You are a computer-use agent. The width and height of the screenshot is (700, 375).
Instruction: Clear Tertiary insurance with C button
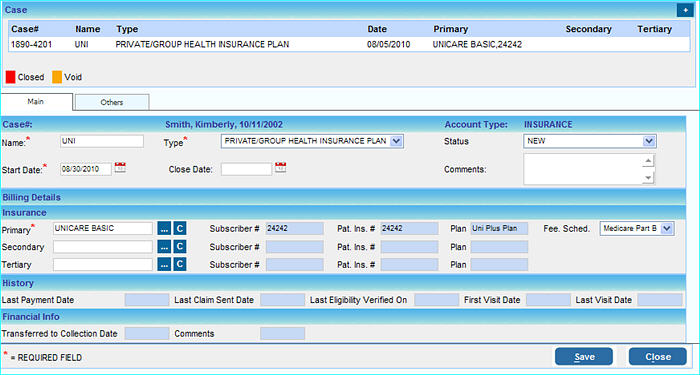point(179,264)
